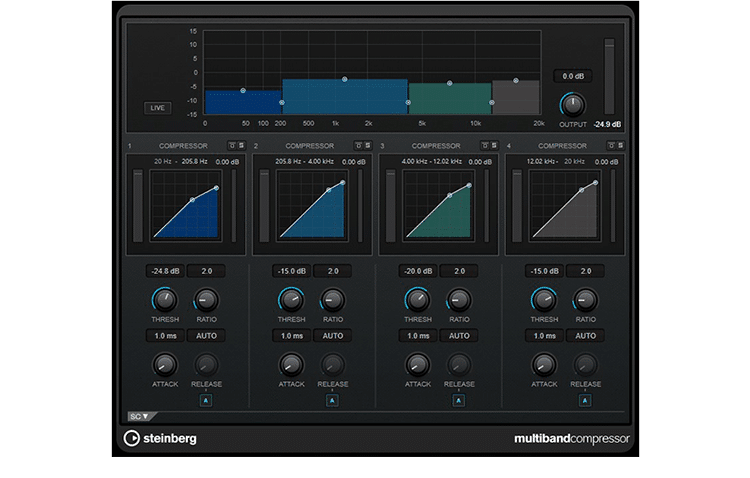Click band 4 attack 1.0 ms field
Image resolution: width=750 pixels, height=478 pixels.
click(x=544, y=336)
